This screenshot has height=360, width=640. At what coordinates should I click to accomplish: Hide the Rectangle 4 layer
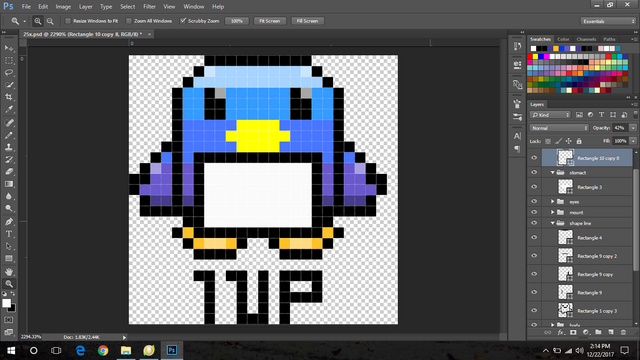pos(534,238)
